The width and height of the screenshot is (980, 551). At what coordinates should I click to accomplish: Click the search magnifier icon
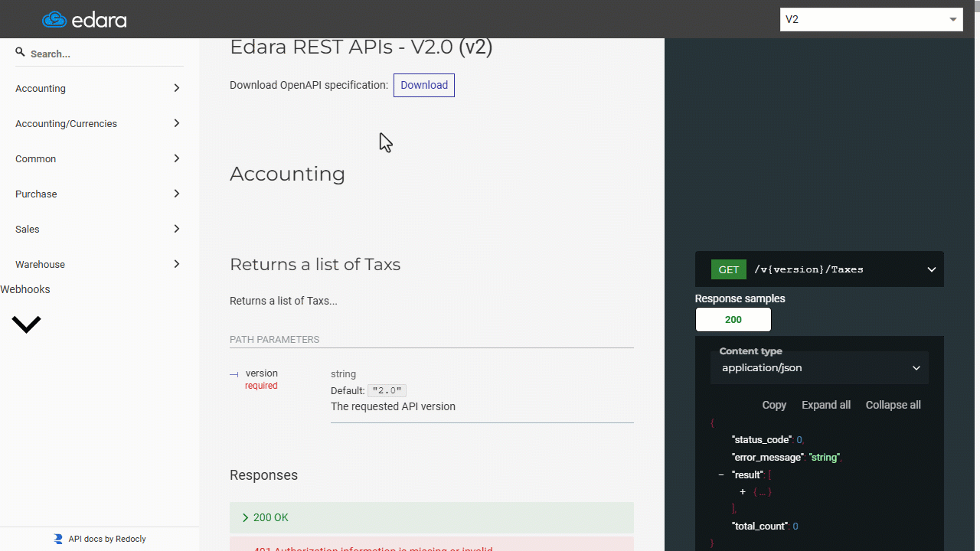coord(21,53)
